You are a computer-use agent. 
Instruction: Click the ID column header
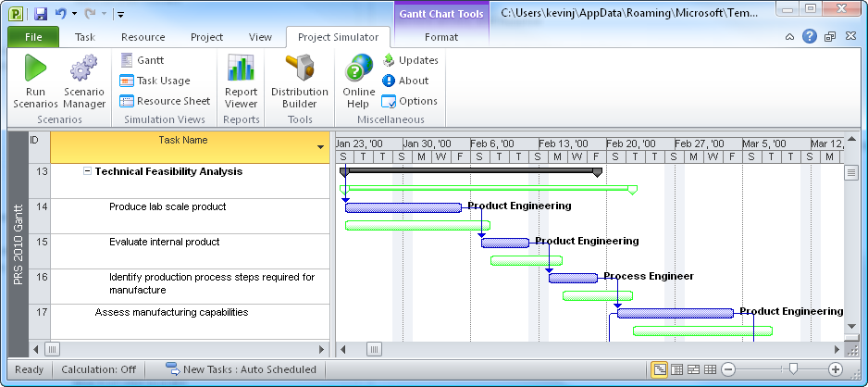pos(39,146)
